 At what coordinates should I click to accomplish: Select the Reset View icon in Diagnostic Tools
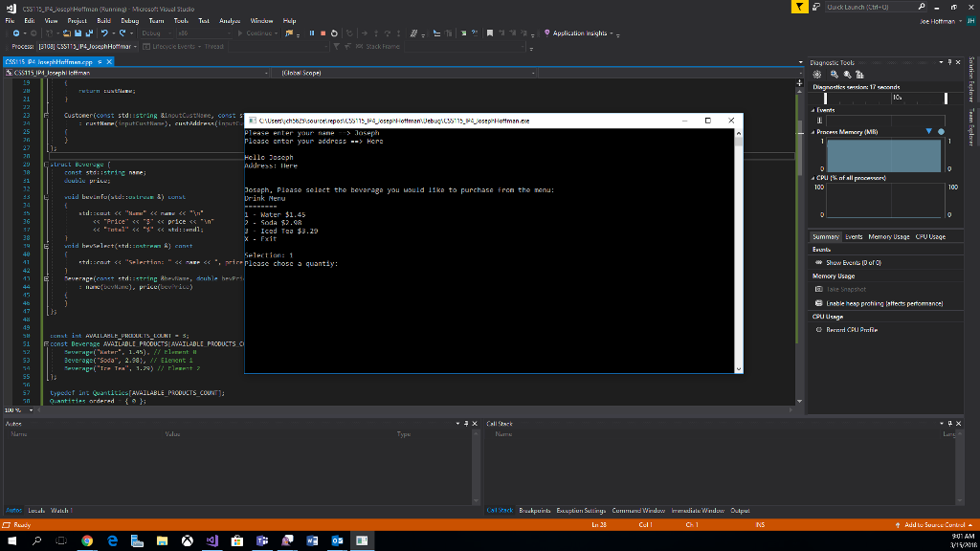click(x=860, y=75)
